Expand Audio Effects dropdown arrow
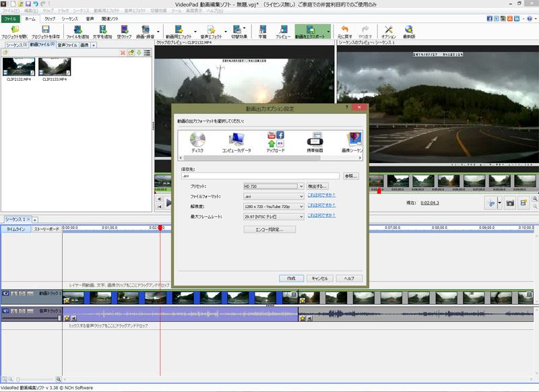 tap(226, 32)
